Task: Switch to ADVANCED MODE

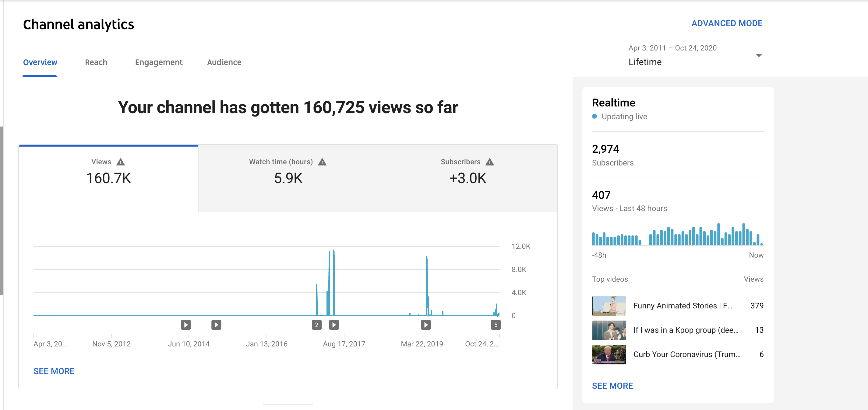Action: 726,23
